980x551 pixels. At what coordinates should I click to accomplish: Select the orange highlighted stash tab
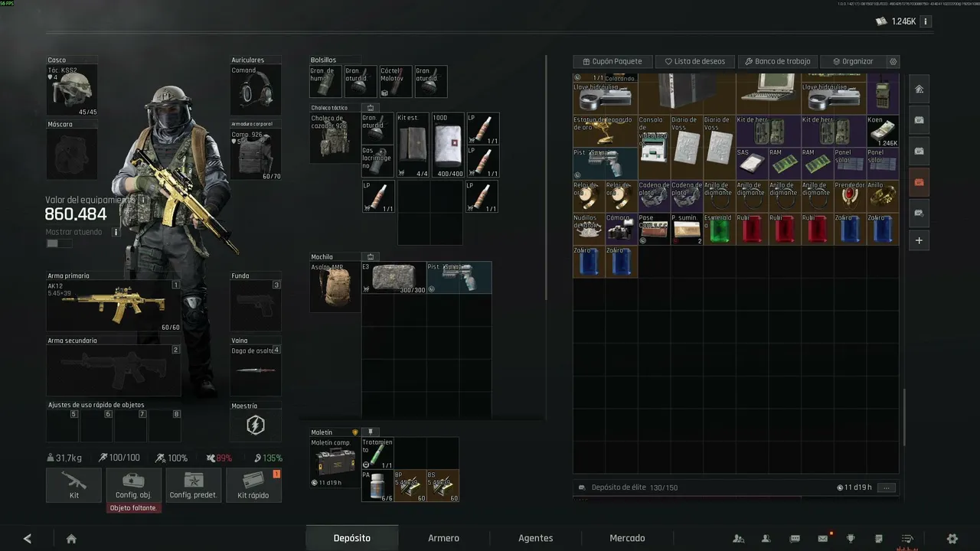(919, 182)
